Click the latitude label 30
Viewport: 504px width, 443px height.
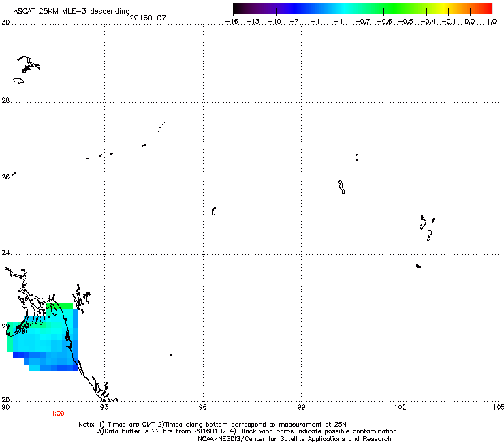coord(5,22)
